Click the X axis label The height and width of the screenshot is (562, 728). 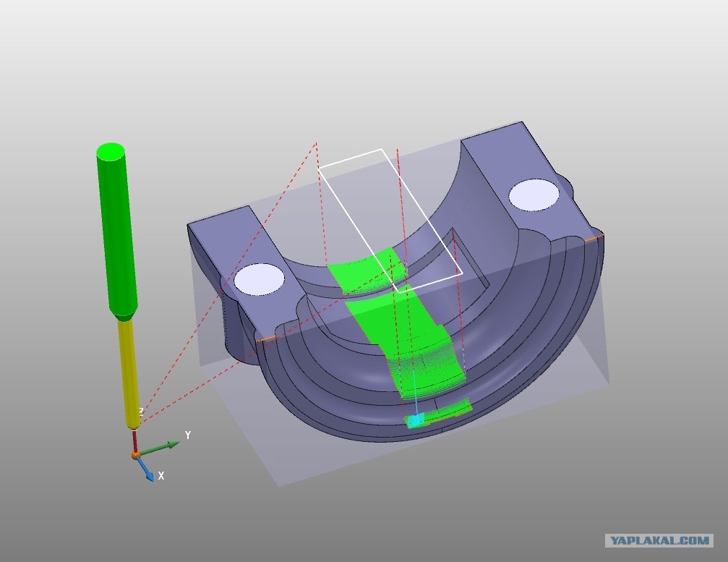click(161, 476)
